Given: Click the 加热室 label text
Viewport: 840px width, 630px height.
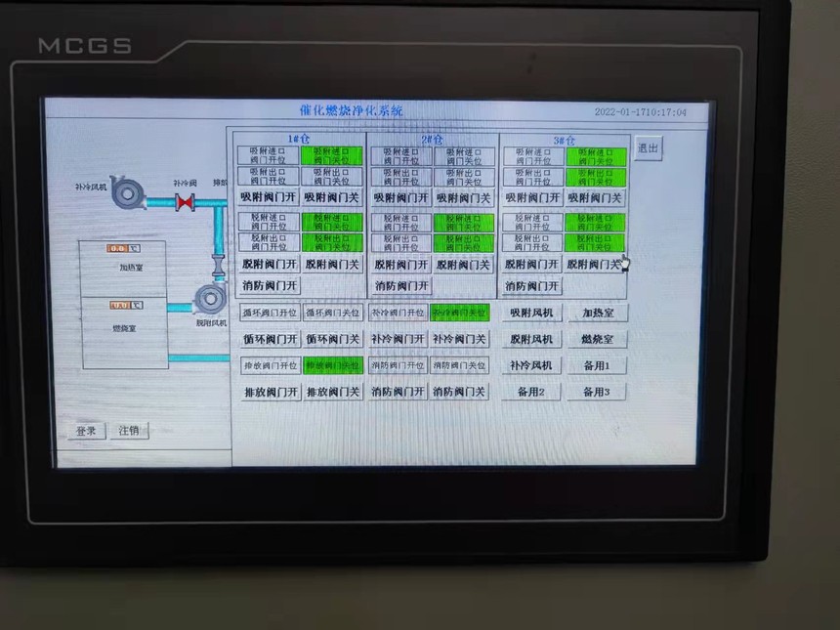Looking at the screenshot, I should (x=131, y=268).
